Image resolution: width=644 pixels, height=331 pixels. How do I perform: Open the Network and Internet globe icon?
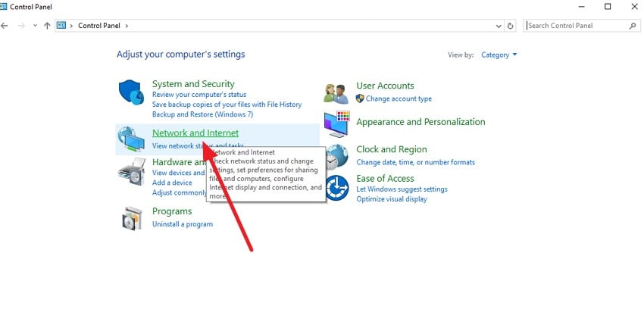click(x=131, y=139)
